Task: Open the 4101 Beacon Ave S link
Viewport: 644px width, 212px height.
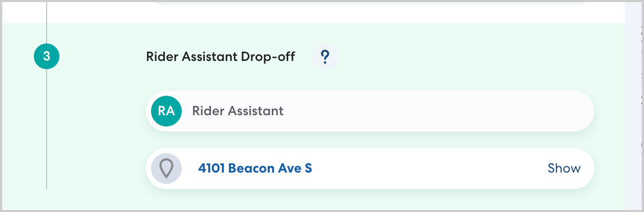Action: click(255, 168)
